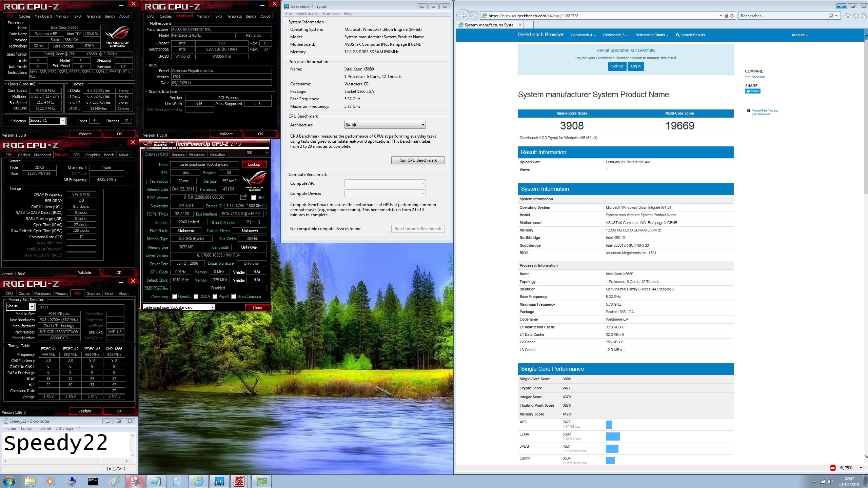The width and height of the screenshot is (868, 488).
Task: Open Internet Explorer tools gear
Action: [x=865, y=16]
